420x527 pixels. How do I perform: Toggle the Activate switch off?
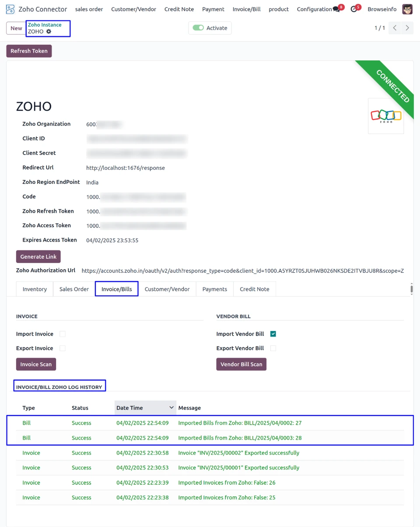199,28
